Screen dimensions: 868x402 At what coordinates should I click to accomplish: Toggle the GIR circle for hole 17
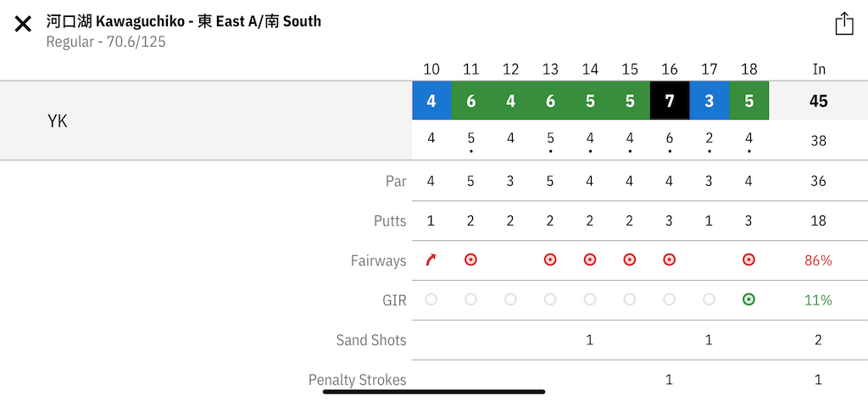709,299
